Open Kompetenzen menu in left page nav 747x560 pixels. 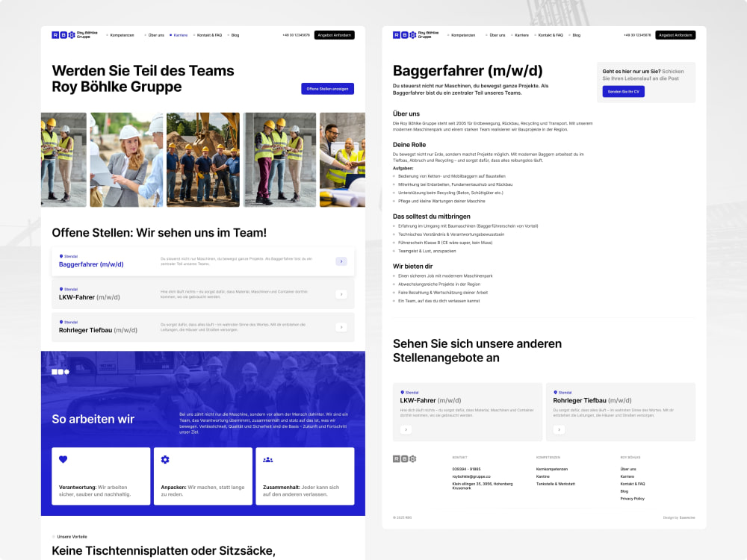[122, 35]
